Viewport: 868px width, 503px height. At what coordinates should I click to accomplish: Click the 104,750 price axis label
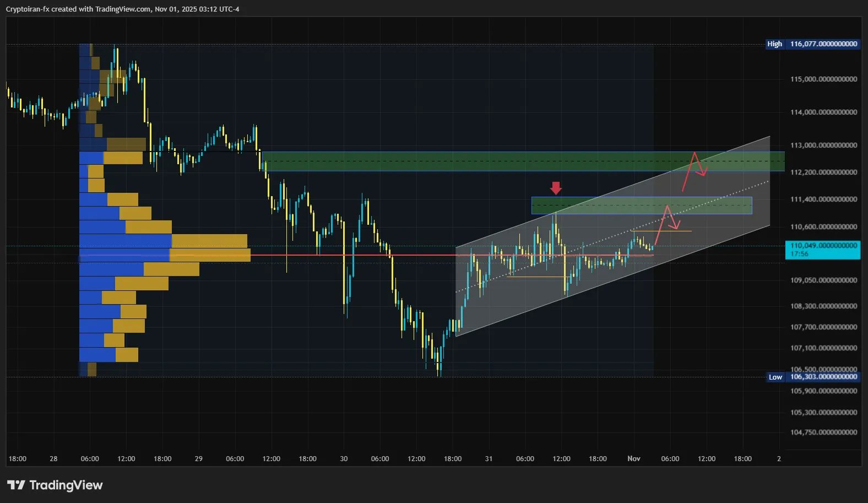[x=823, y=432]
